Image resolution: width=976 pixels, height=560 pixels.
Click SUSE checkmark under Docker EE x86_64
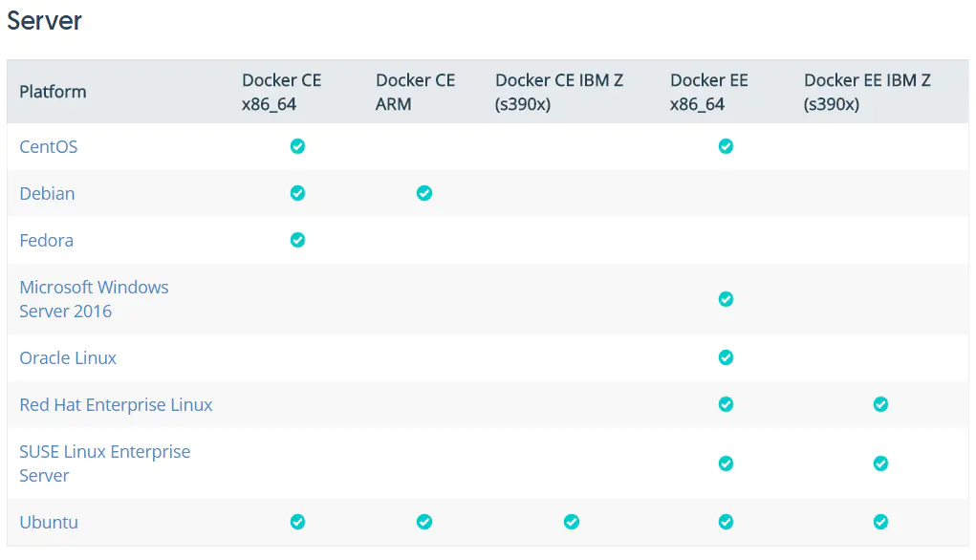(x=726, y=463)
